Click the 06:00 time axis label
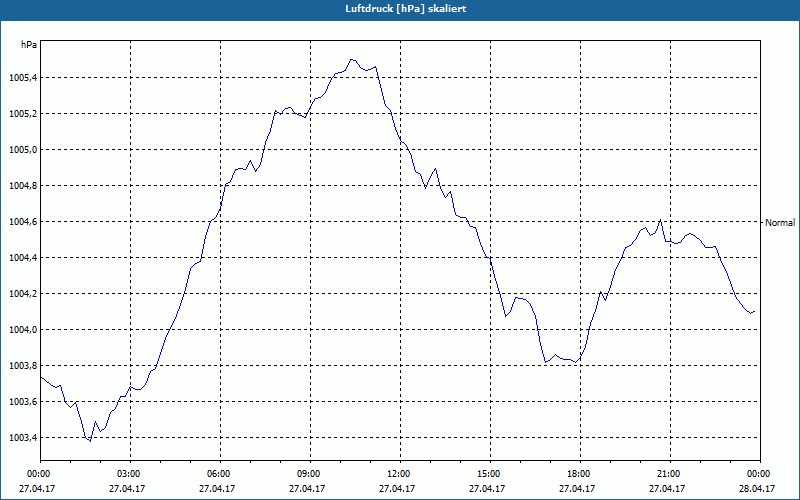The height and width of the screenshot is (500, 800). click(x=220, y=473)
